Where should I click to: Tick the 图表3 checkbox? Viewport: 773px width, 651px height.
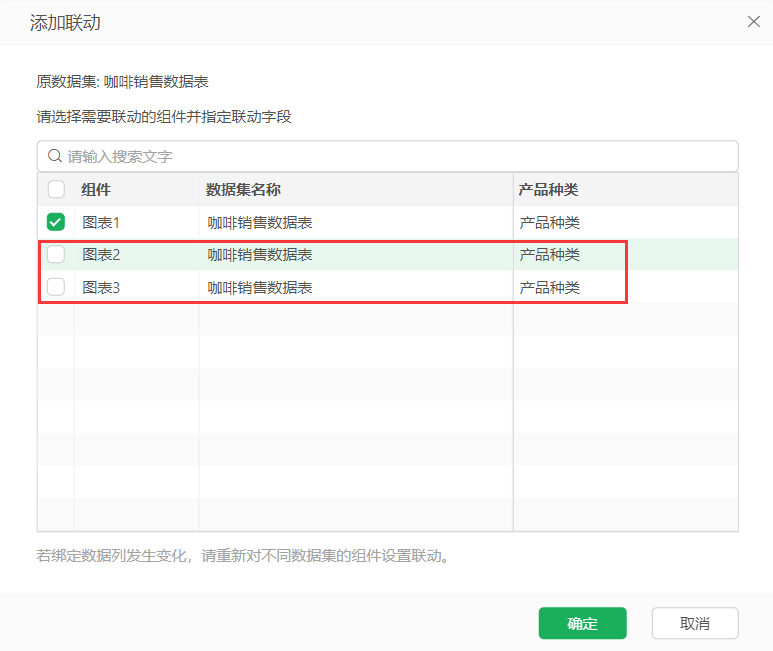(56, 287)
